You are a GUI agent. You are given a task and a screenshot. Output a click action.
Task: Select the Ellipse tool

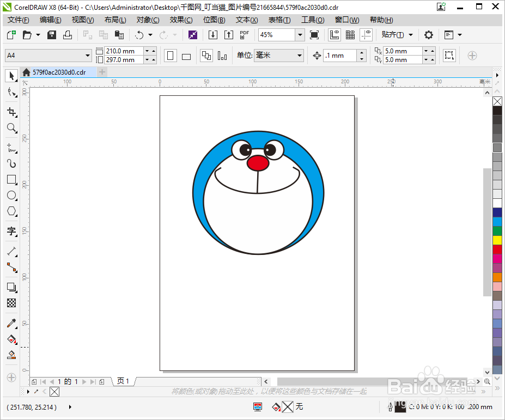11,195
